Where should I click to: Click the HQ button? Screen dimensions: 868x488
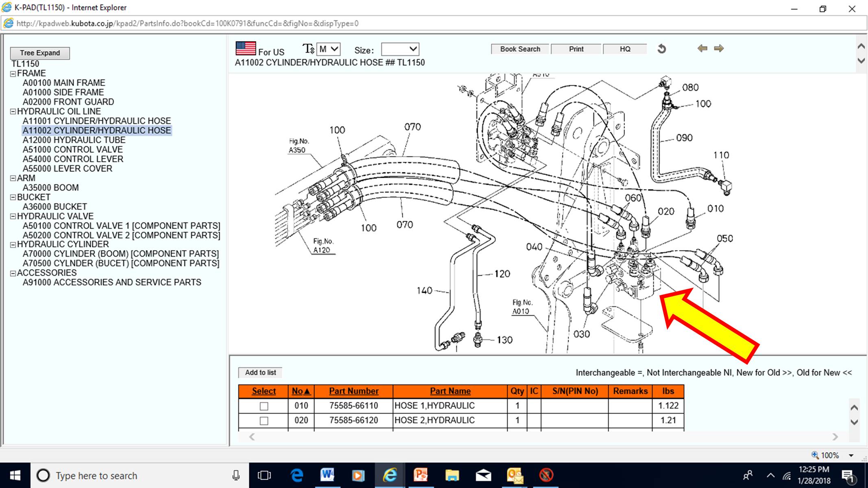[x=625, y=49]
